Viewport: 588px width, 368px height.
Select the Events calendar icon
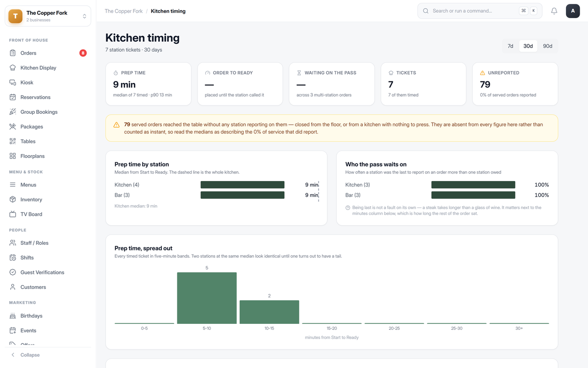(x=13, y=331)
